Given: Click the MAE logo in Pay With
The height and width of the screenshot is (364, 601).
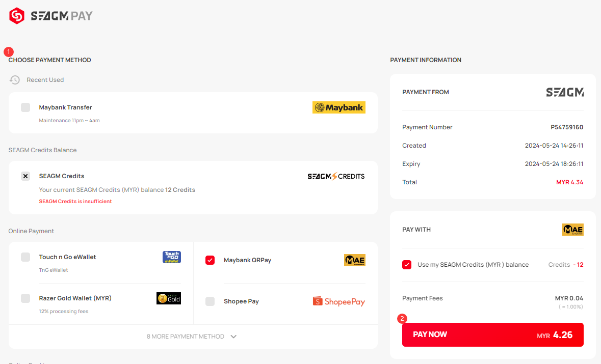Looking at the screenshot, I should tap(572, 230).
